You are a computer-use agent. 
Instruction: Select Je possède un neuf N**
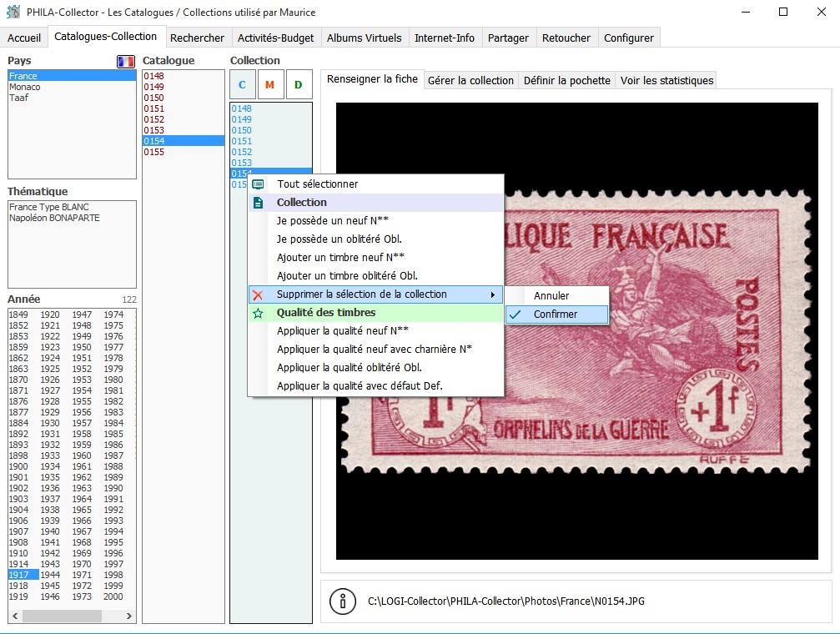point(376,221)
